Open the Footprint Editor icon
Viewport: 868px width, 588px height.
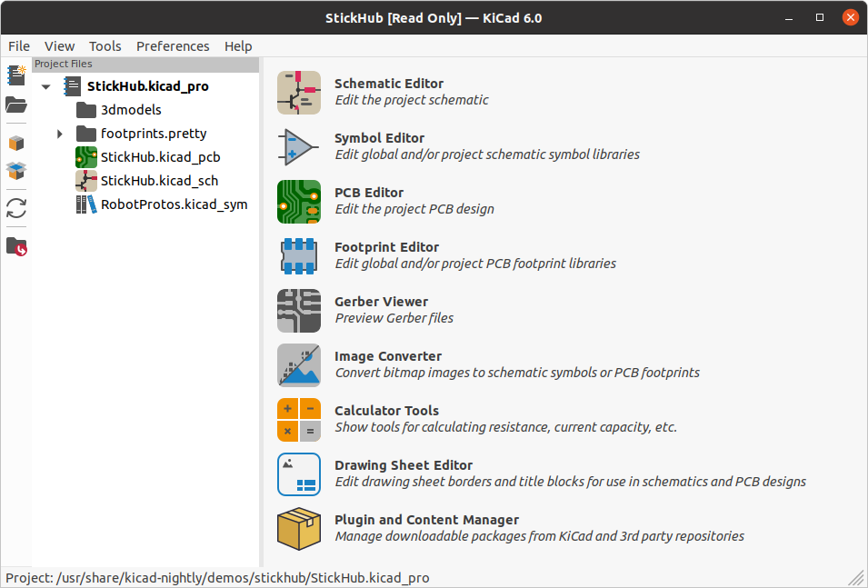(x=299, y=256)
